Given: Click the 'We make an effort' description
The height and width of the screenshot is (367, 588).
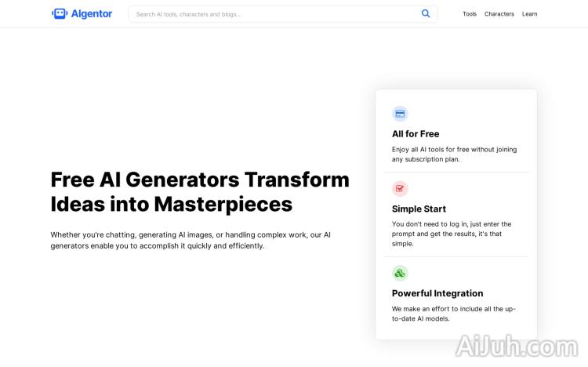Looking at the screenshot, I should (x=453, y=314).
